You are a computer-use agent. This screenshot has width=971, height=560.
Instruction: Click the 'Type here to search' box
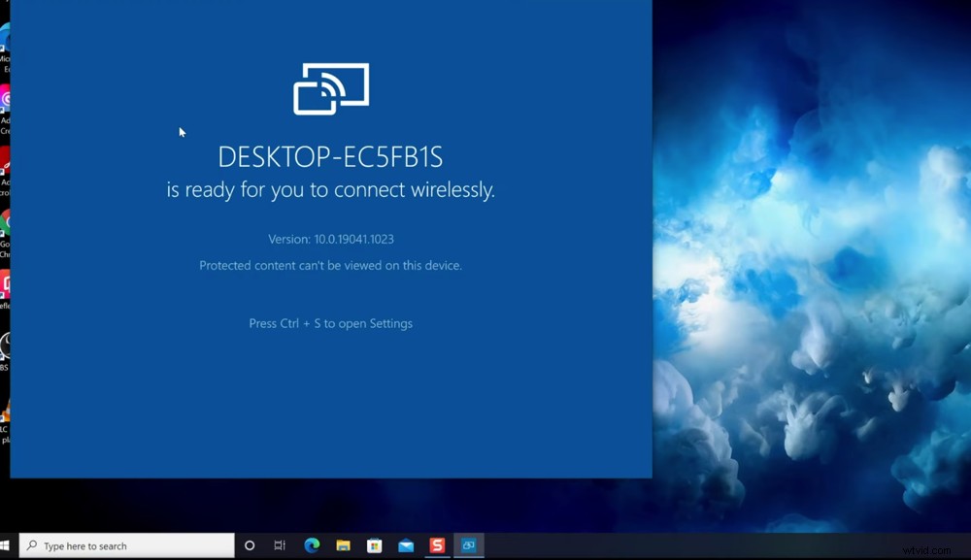coord(126,545)
